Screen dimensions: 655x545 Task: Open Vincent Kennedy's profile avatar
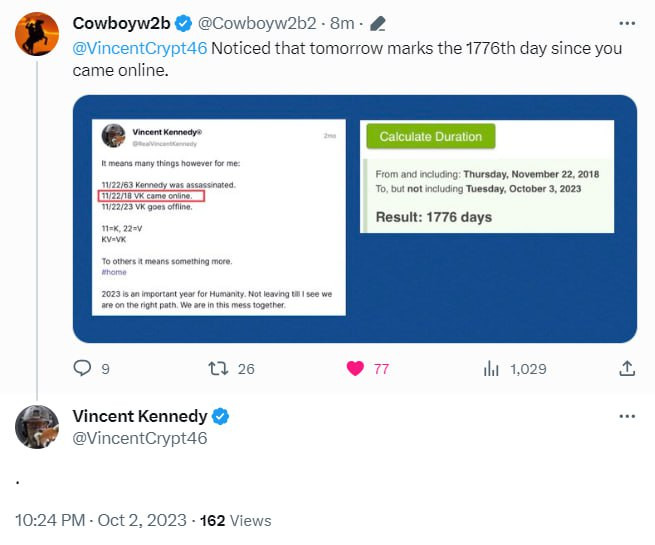pos(37,427)
